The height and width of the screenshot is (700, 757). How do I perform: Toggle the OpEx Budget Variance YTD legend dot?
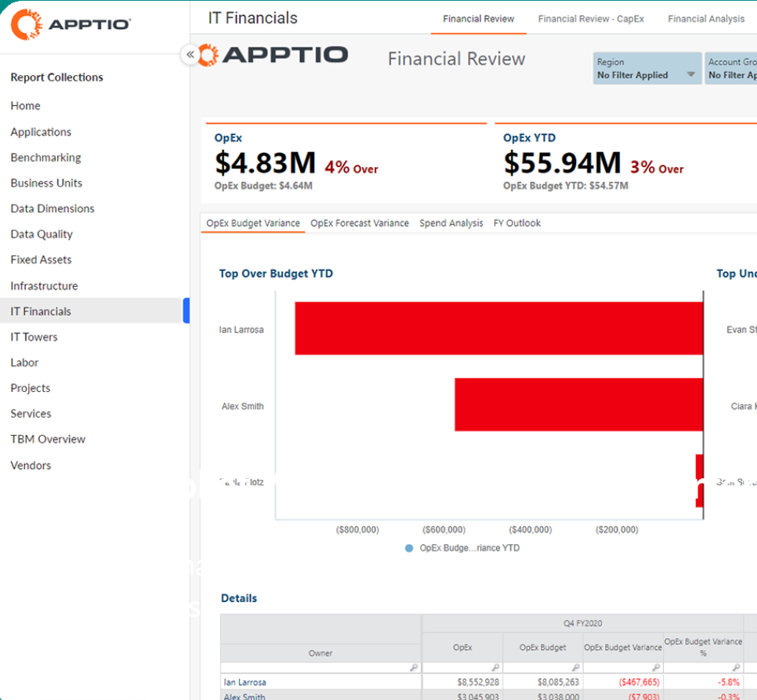coord(409,549)
